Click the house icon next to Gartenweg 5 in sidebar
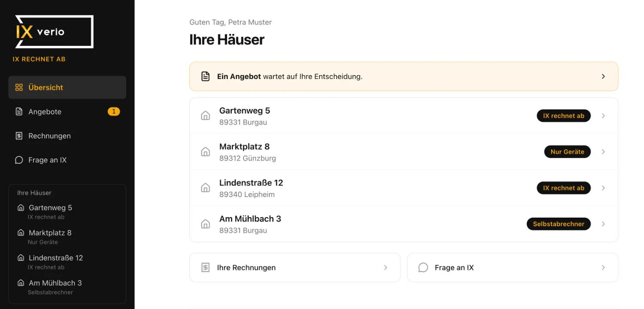 coord(21,208)
